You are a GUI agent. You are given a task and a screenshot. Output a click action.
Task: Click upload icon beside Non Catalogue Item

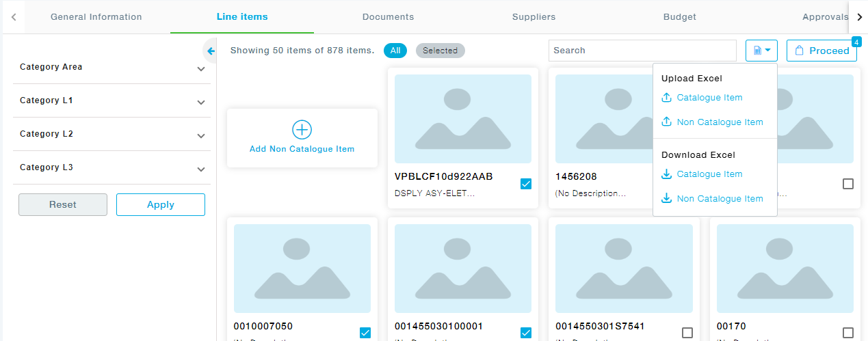click(x=667, y=122)
